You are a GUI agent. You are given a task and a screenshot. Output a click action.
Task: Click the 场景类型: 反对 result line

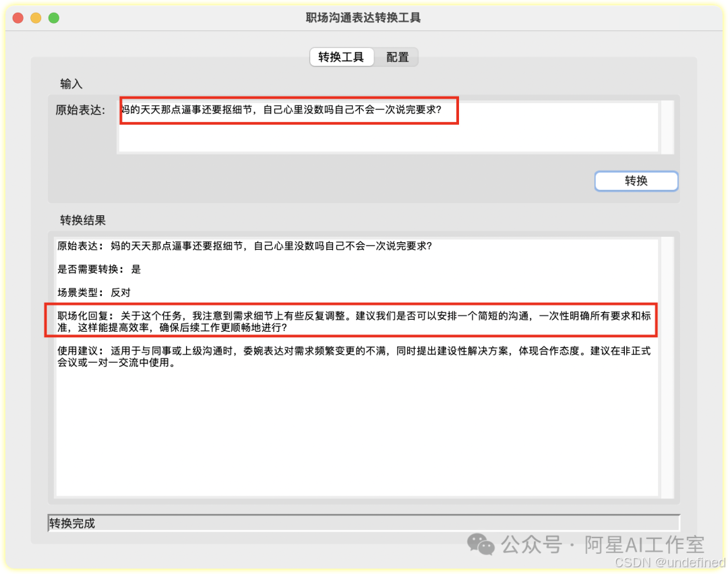(x=94, y=293)
